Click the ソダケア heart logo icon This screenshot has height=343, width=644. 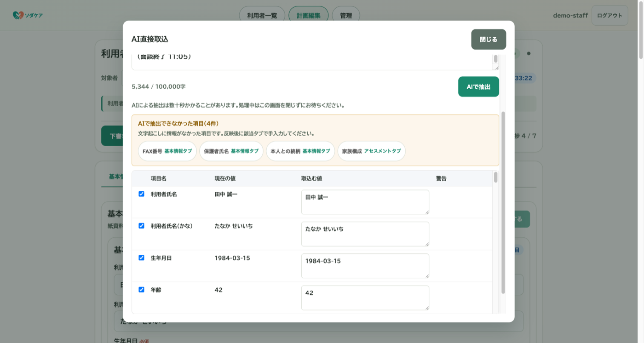tap(18, 15)
